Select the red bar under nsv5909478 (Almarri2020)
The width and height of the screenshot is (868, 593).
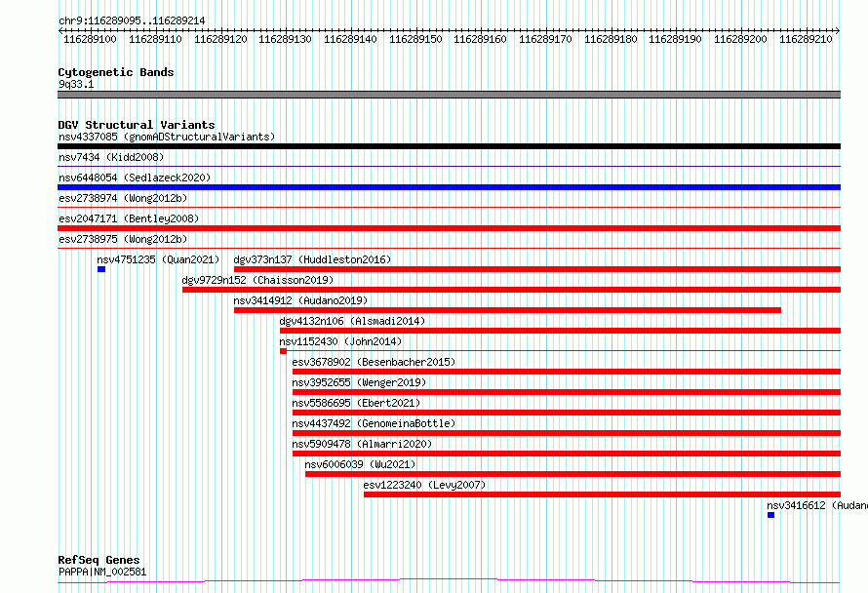click(x=567, y=454)
